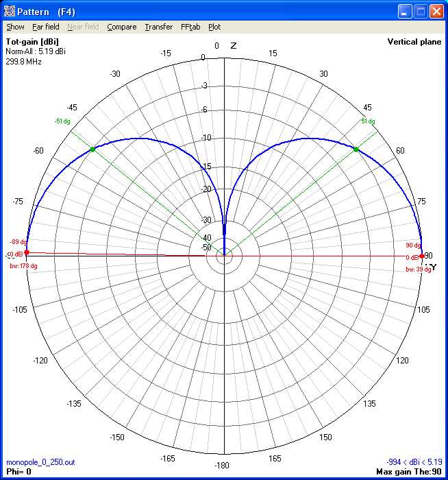The image size is (448, 480).
Task: Click the green marker dot at -51 dg
Action: click(92, 149)
